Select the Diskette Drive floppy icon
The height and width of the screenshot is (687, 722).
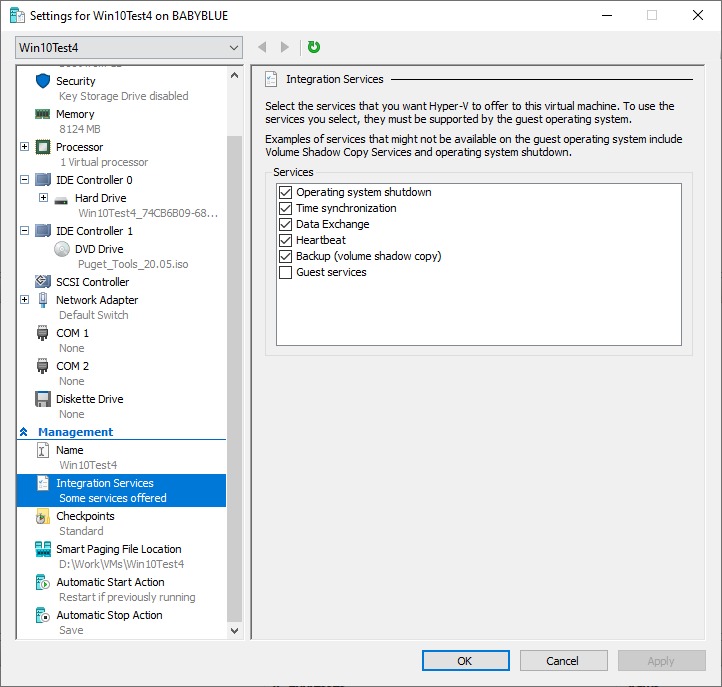[43, 399]
